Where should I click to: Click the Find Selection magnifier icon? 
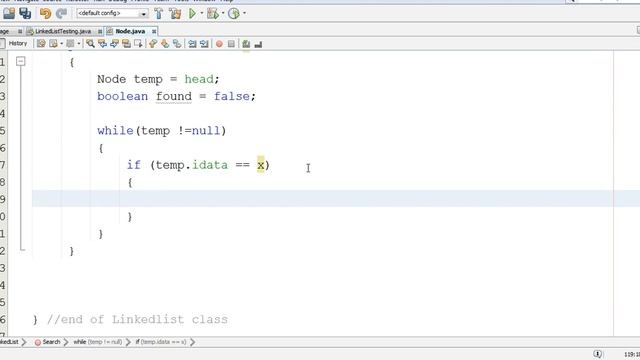point(90,44)
